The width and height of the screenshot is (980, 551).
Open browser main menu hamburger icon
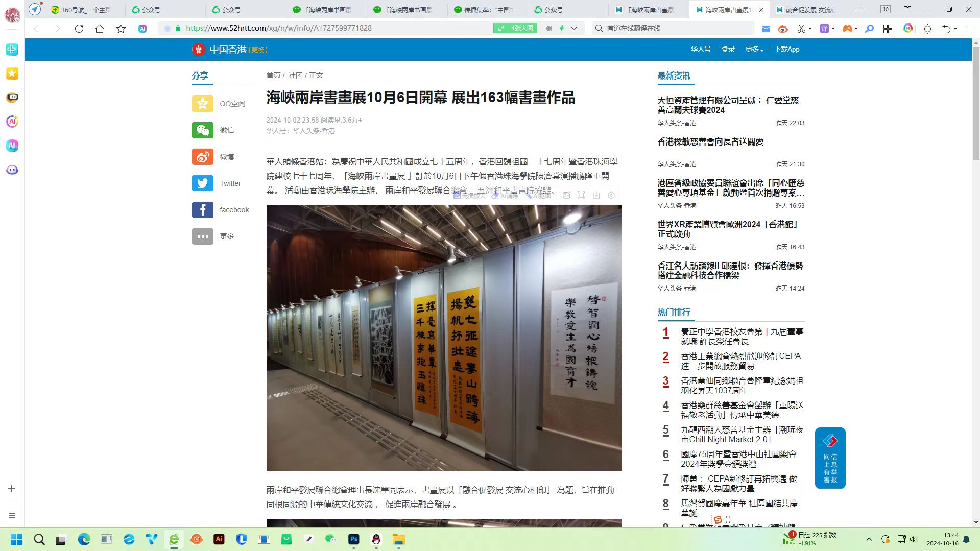pos(969,29)
